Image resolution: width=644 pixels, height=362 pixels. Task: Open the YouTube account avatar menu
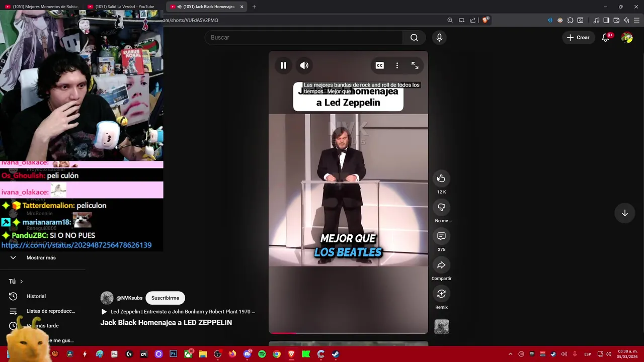(627, 38)
